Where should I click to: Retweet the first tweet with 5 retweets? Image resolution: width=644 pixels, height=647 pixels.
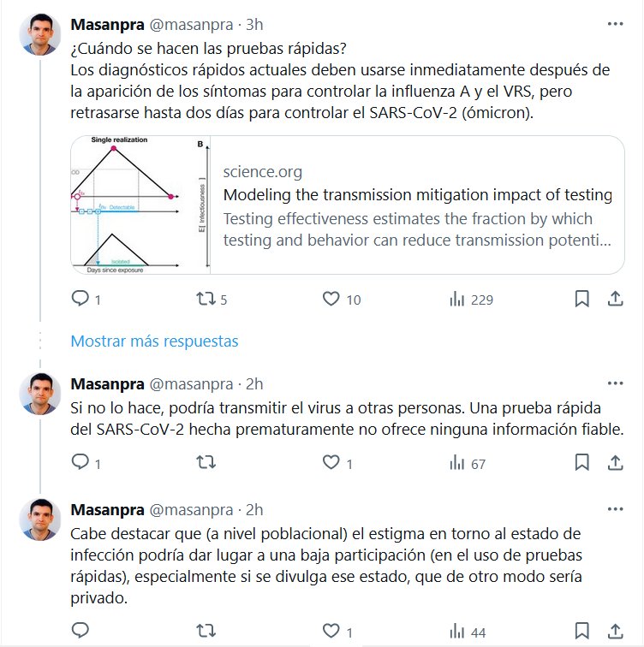click(206, 299)
